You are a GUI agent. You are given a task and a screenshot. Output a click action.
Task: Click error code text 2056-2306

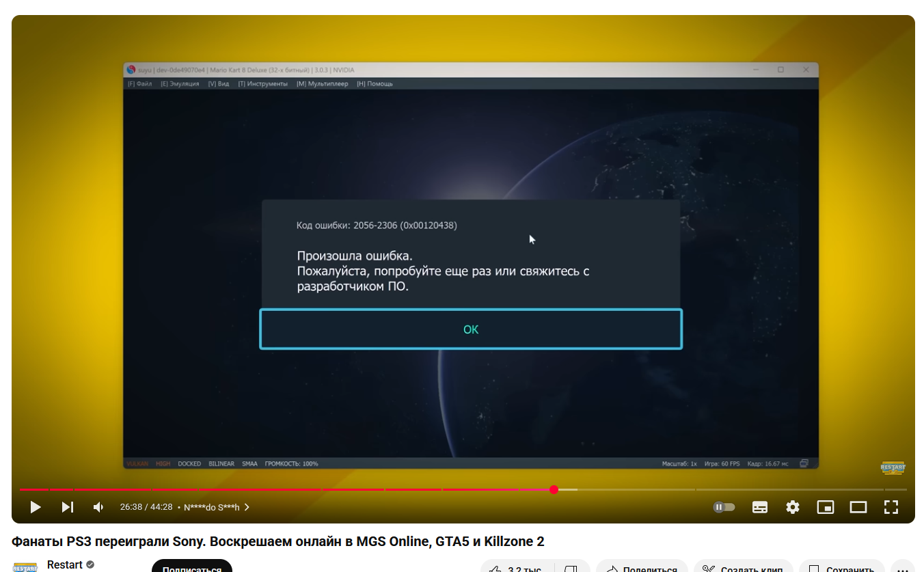(375, 226)
